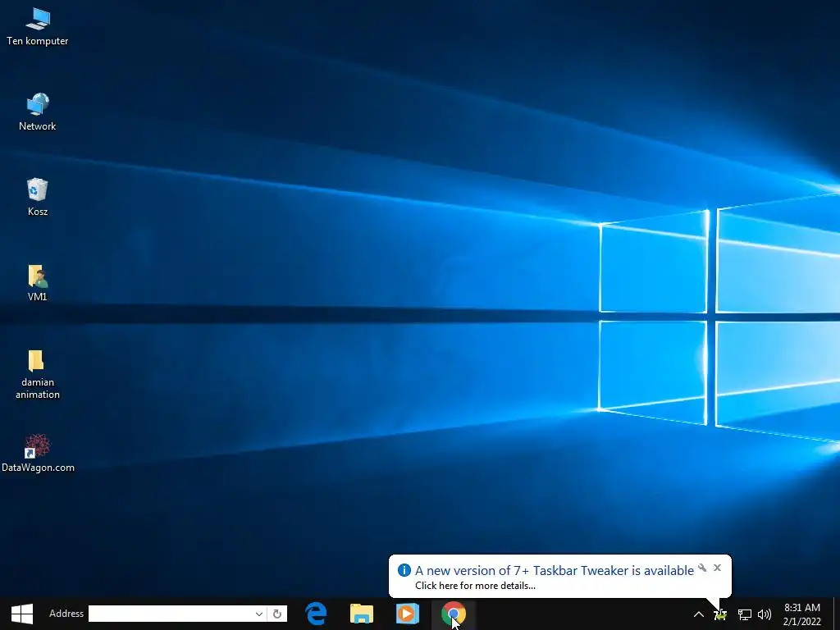Select the Ten komputer desktop icon
Viewport: 840px width, 630px height.
point(38,27)
